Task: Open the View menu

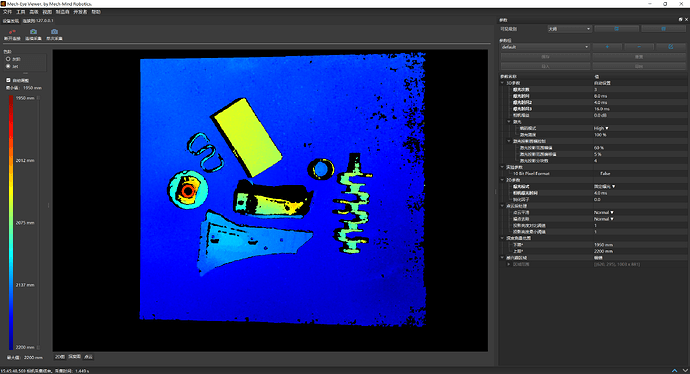Action: point(47,12)
